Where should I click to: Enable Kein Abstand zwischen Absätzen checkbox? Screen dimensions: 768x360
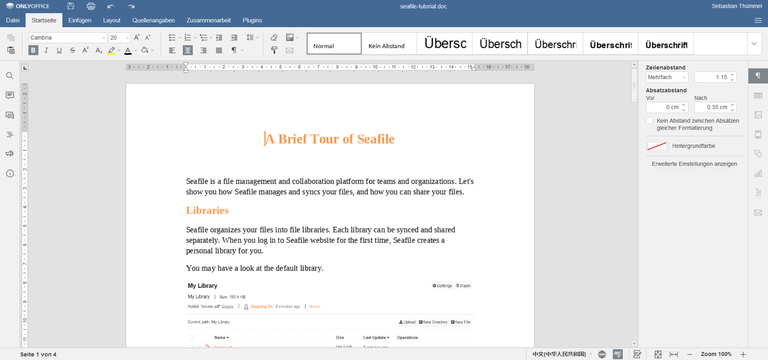tap(649, 120)
